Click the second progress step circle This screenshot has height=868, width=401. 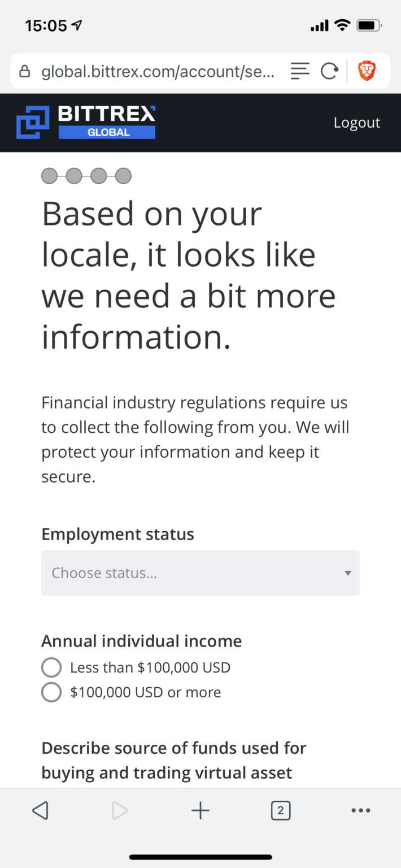(x=74, y=176)
